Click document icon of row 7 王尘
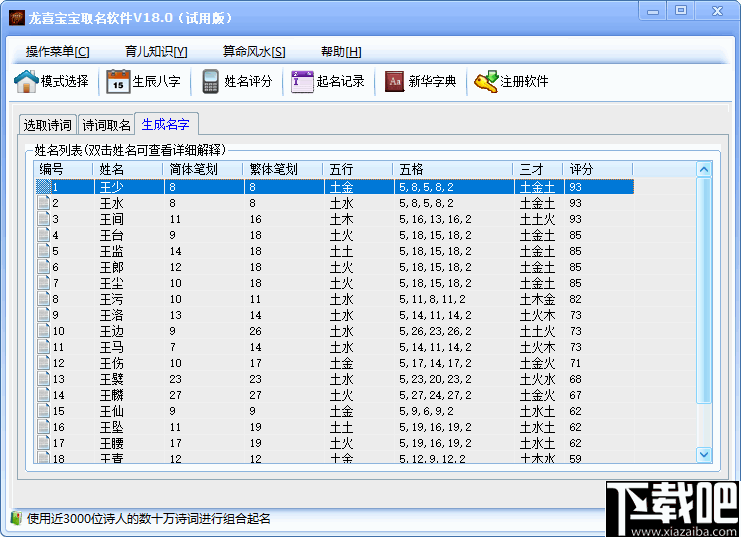Screen dimensions: 741x537 tap(43, 283)
